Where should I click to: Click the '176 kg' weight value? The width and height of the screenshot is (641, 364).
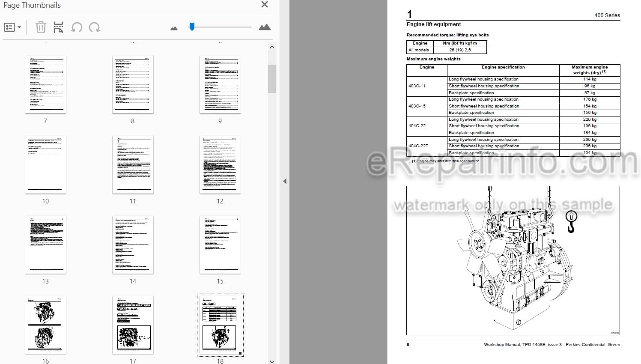point(590,99)
